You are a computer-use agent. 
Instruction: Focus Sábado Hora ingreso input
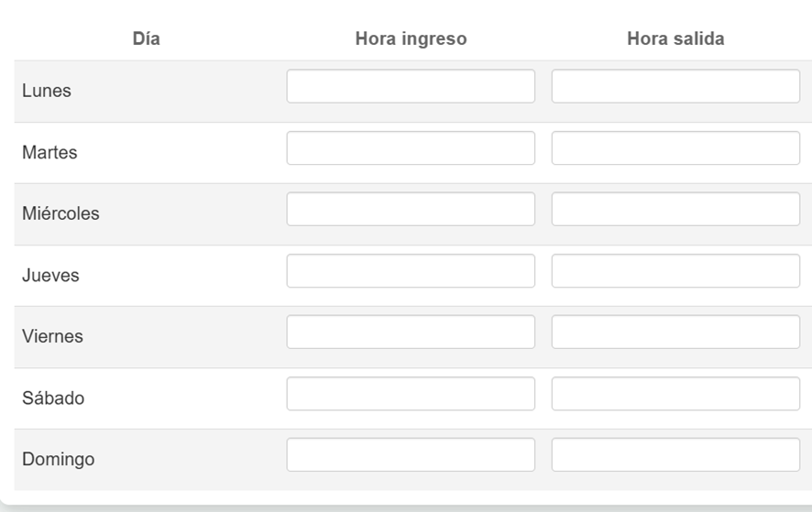(411, 394)
